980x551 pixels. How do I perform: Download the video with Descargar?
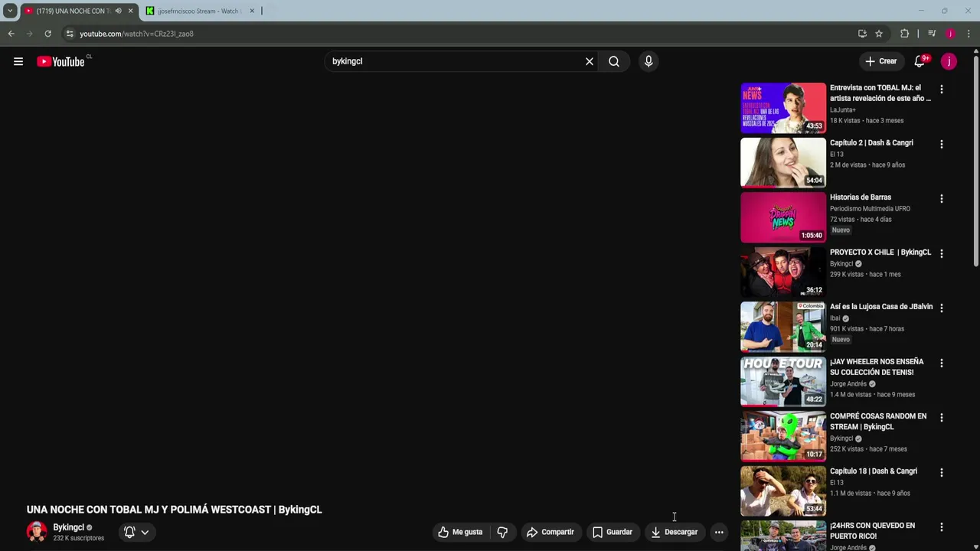[x=675, y=532]
